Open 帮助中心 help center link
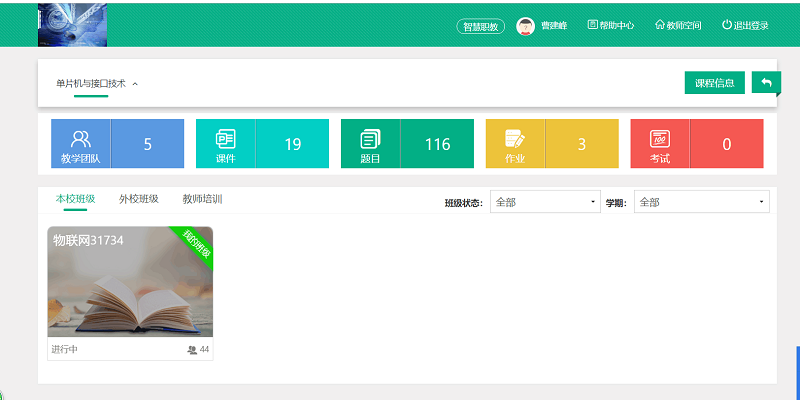The height and width of the screenshot is (400, 800). pos(610,26)
